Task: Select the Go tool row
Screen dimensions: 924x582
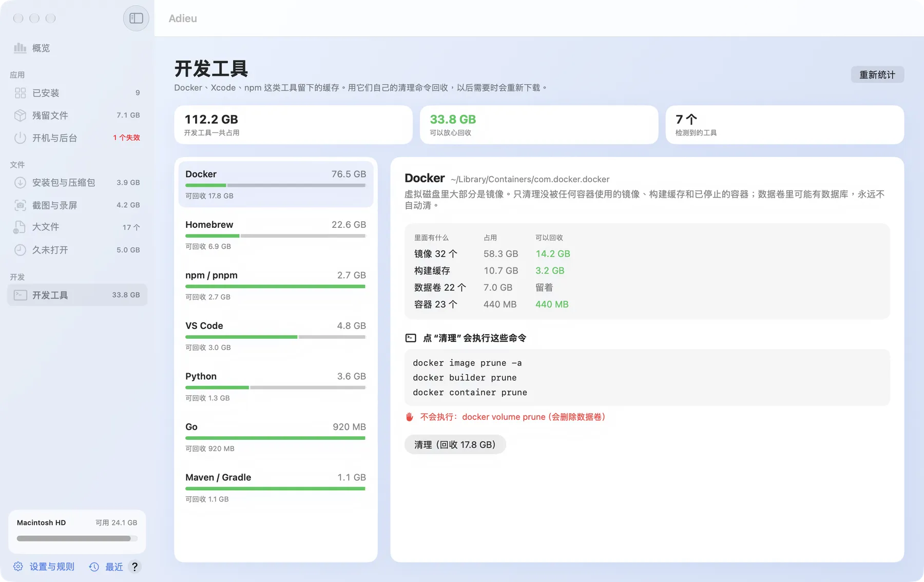Action: (x=276, y=437)
